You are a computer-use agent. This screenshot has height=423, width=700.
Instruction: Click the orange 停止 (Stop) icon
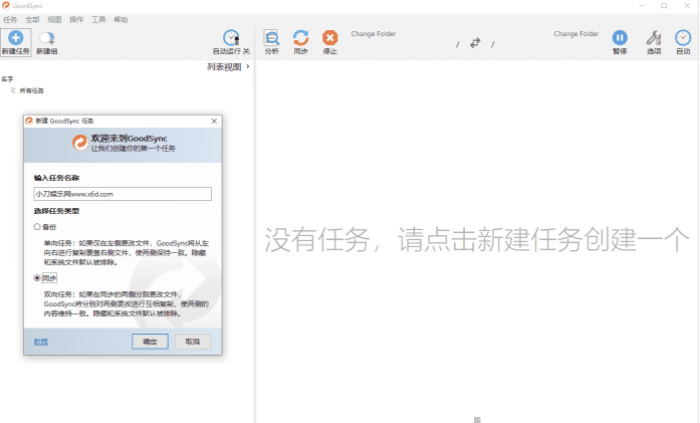coord(330,38)
